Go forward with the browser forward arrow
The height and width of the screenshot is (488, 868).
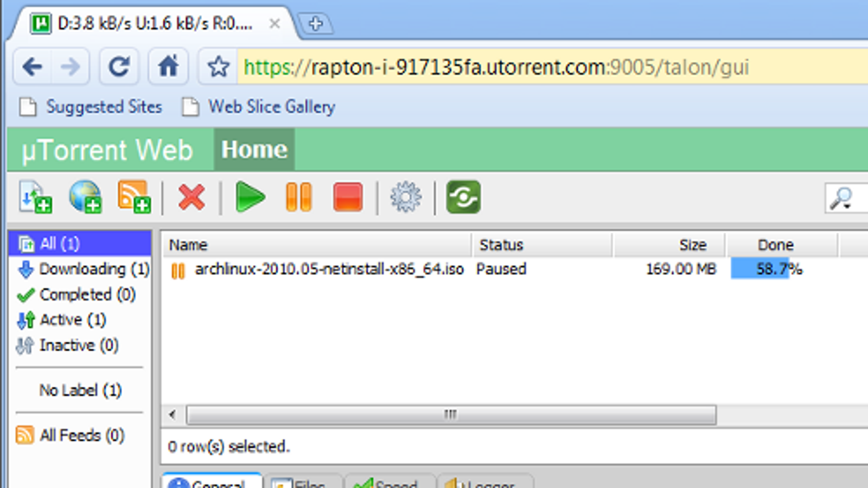tap(71, 67)
